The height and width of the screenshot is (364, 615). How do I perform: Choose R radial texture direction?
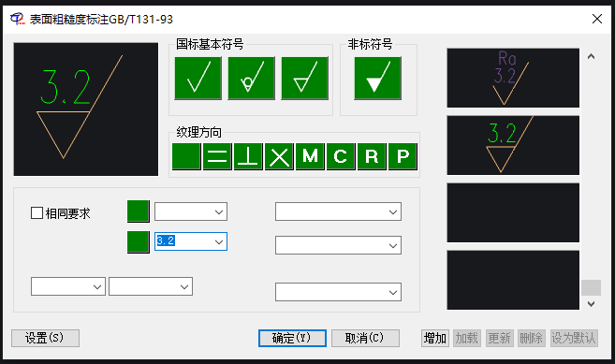click(372, 156)
